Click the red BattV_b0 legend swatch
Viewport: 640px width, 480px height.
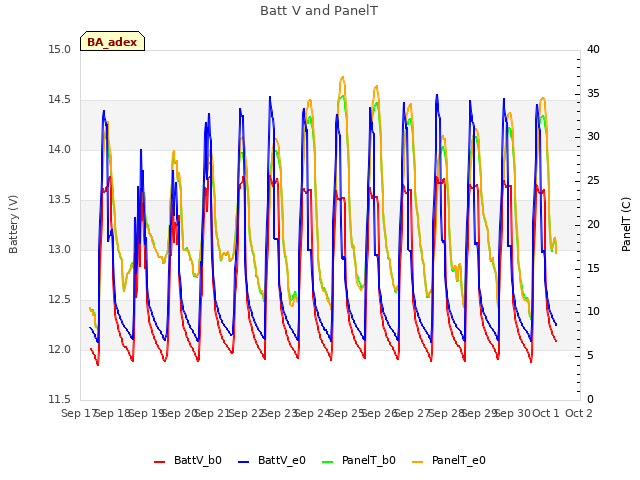tap(160, 462)
